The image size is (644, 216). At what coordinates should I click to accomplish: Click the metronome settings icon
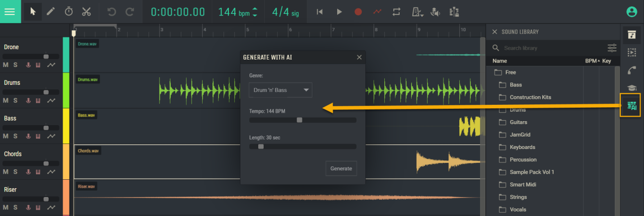(417, 11)
